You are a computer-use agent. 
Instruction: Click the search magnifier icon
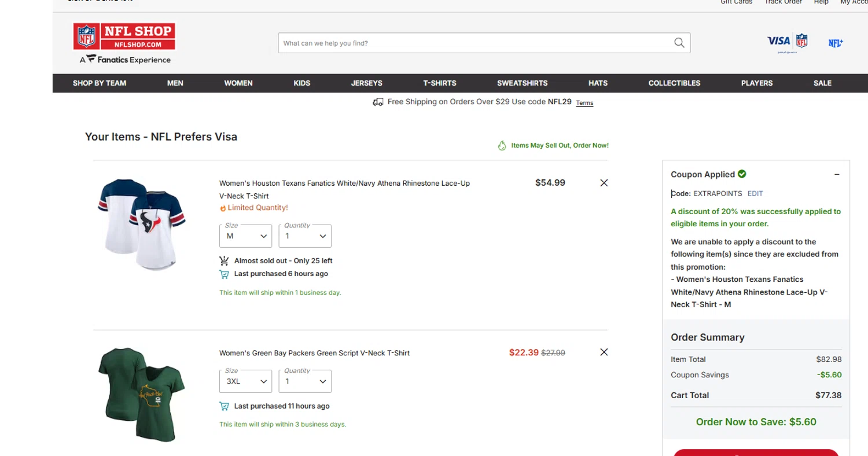coord(679,43)
